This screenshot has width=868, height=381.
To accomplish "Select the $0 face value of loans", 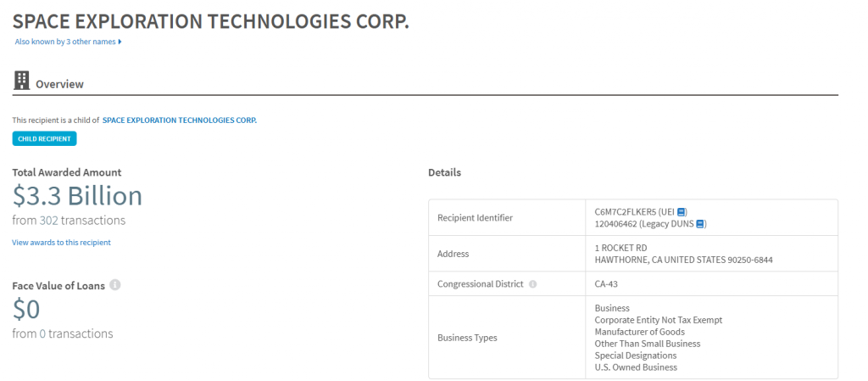I will click(x=26, y=310).
